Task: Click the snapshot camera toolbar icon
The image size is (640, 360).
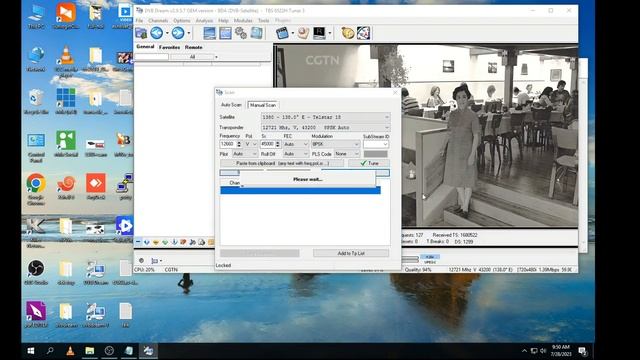Action: (x=303, y=33)
